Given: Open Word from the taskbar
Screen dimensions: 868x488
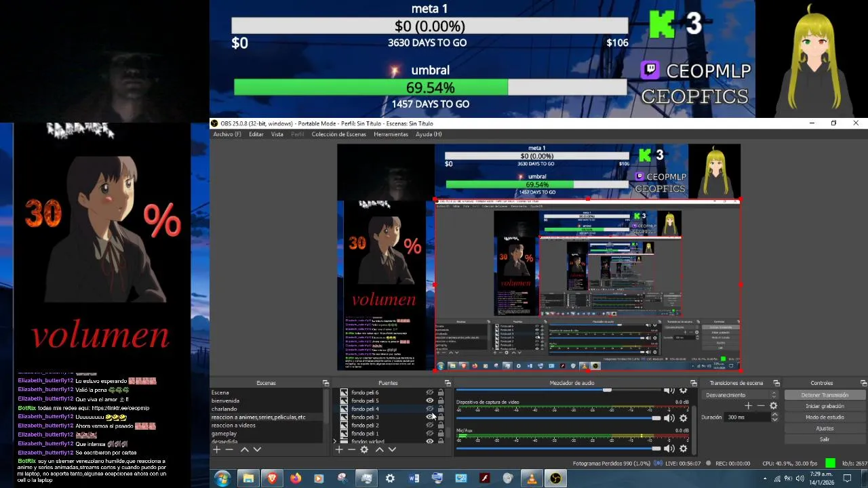Looking at the screenshot, I should (414, 479).
